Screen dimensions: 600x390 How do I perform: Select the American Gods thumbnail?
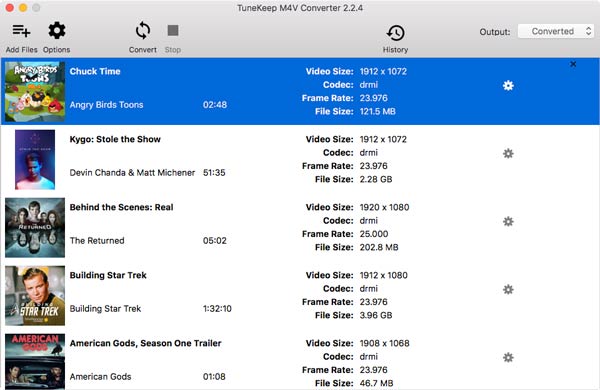(35, 362)
